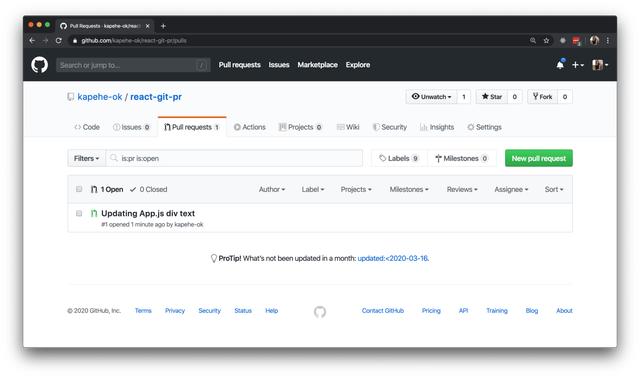Switch to the Wiki tab
The height and width of the screenshot is (378, 640).
click(348, 127)
